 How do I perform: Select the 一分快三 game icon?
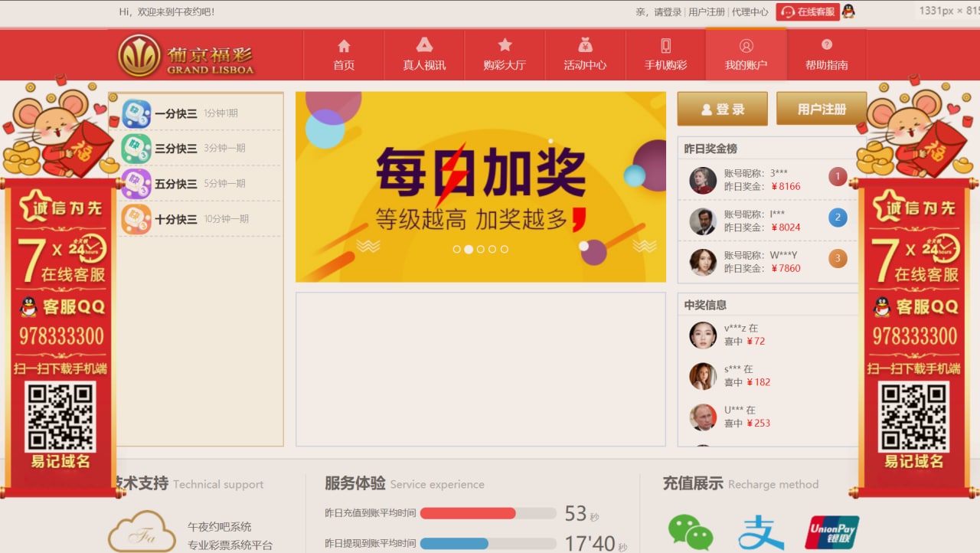pos(136,113)
